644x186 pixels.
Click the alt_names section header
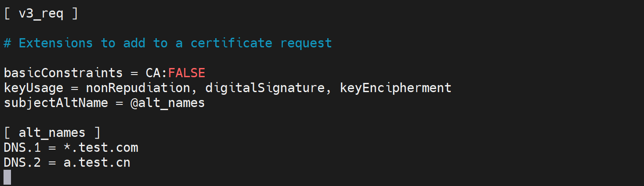(x=52, y=132)
